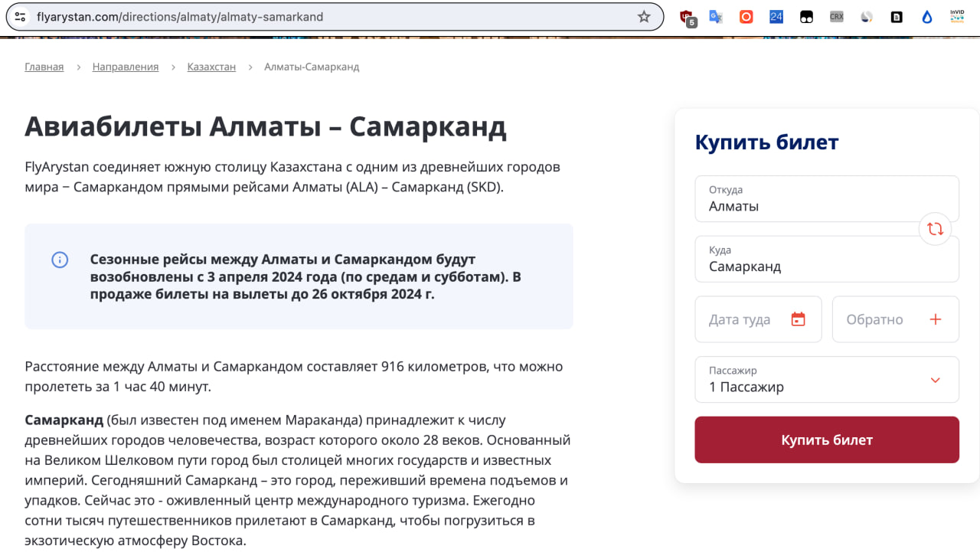This screenshot has width=980, height=559.
Task: Open the calendar icon for departure date
Action: coord(798,319)
